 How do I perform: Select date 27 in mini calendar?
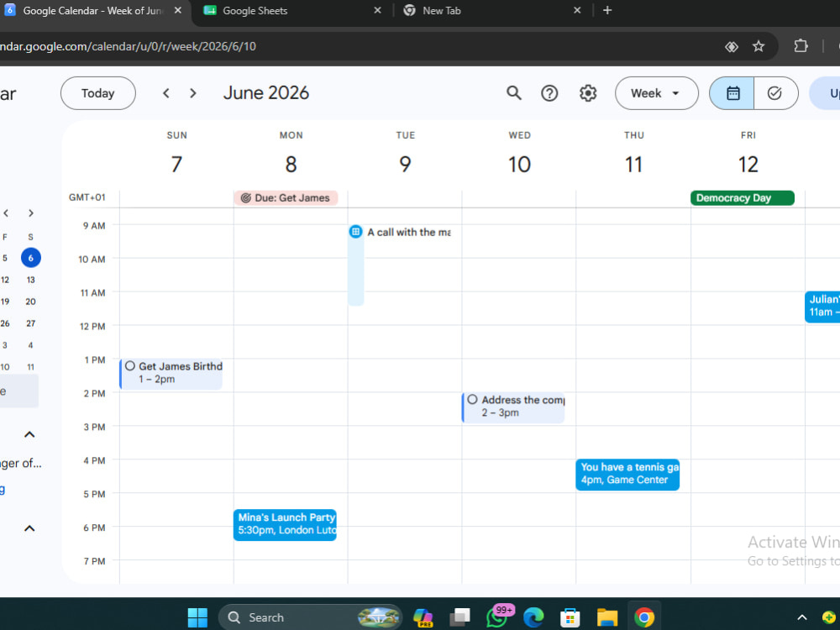coord(31,323)
